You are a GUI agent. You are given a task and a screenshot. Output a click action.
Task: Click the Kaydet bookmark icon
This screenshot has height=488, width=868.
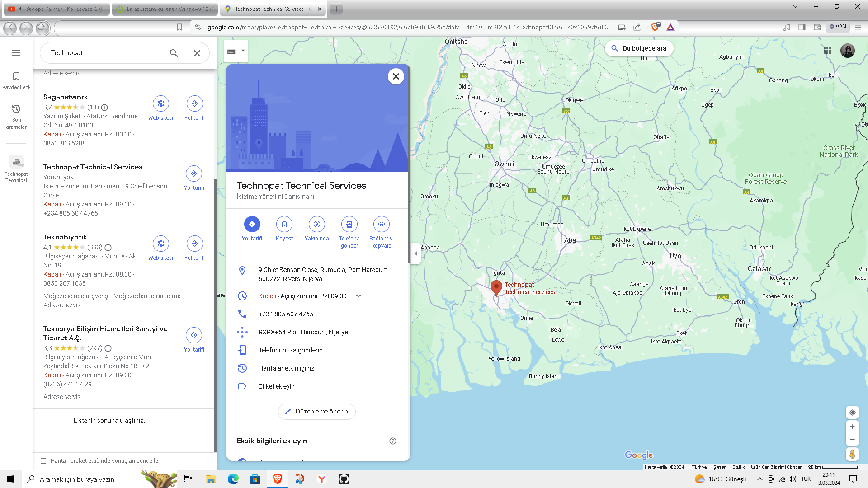[x=284, y=224]
